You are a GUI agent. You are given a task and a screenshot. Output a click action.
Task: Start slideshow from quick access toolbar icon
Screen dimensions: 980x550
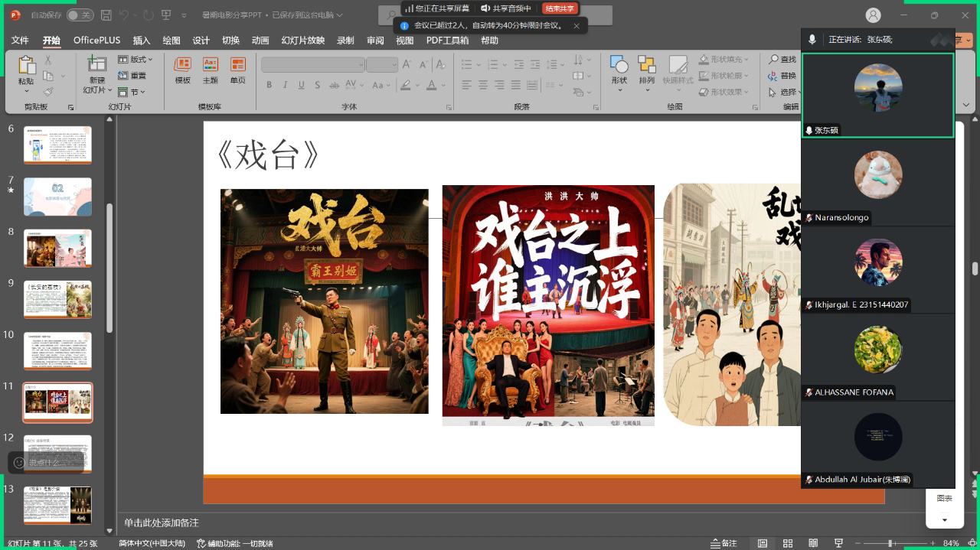pyautogui.click(x=167, y=15)
